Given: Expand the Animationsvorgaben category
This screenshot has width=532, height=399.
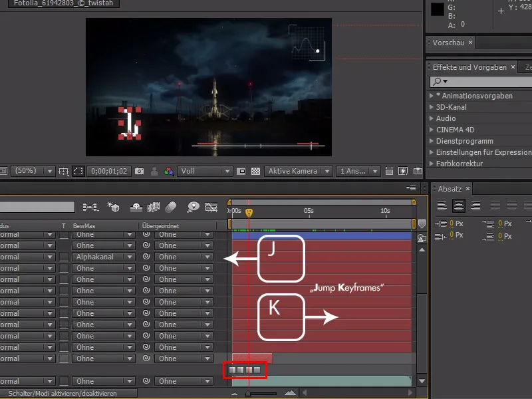Looking at the screenshot, I should pos(431,96).
